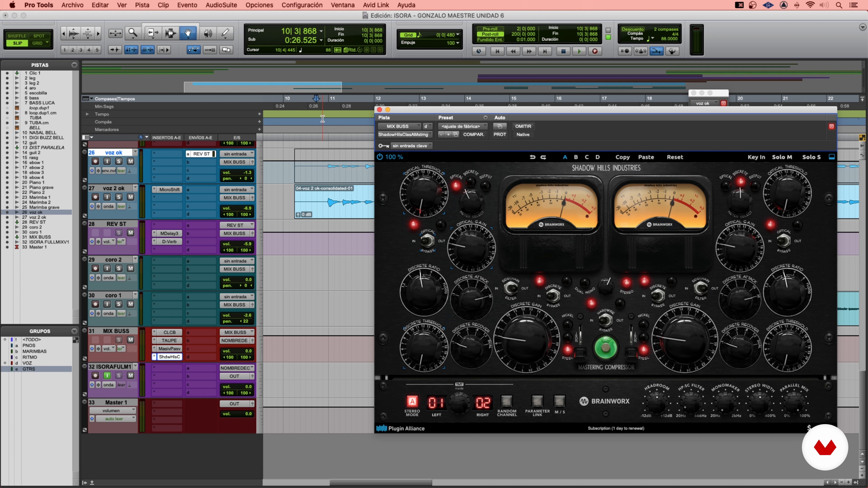Click the Rewind transport button
The width and height of the screenshot is (868, 488).
pyautogui.click(x=513, y=51)
